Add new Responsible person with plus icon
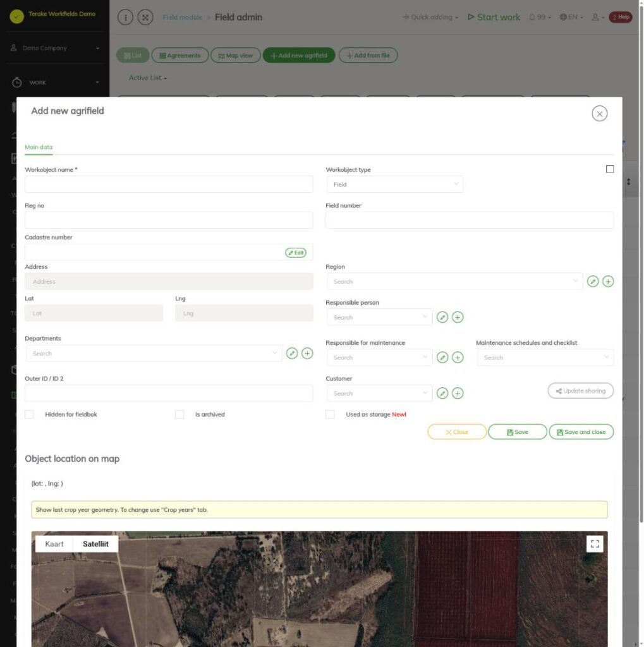644x647 pixels. [x=458, y=317]
